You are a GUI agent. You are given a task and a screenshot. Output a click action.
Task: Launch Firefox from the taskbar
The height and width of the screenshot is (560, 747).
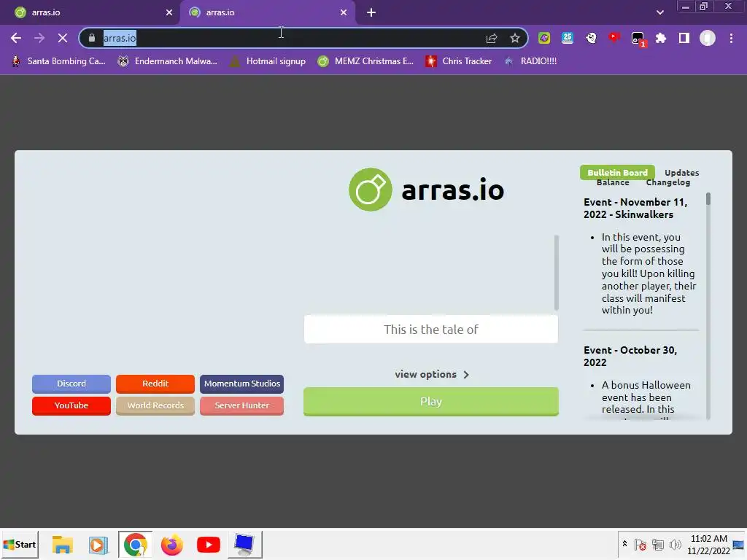click(x=172, y=545)
